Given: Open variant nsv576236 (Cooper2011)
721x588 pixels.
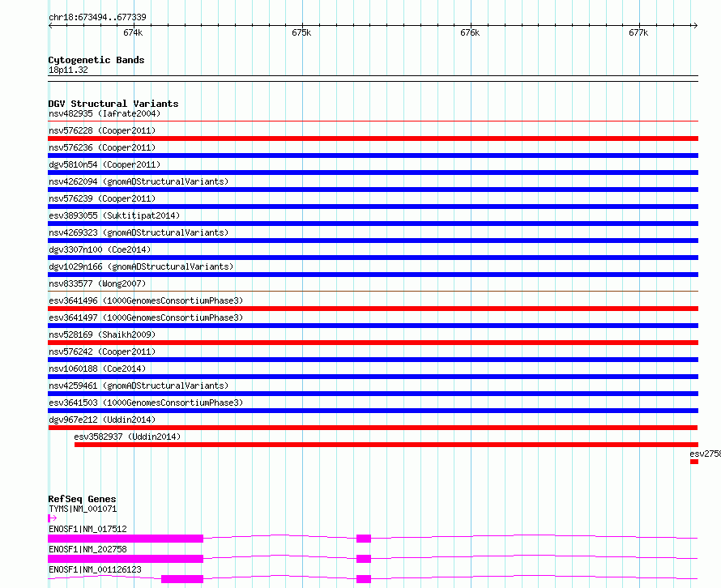Looking at the screenshot, I should pos(102,147).
